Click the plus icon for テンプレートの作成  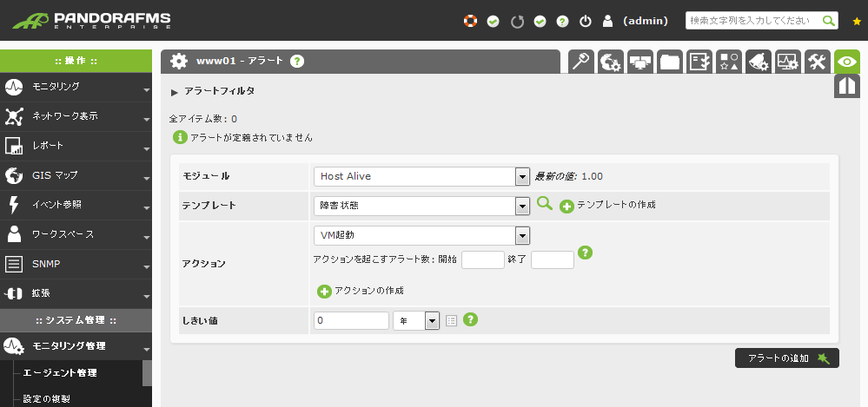click(x=567, y=207)
